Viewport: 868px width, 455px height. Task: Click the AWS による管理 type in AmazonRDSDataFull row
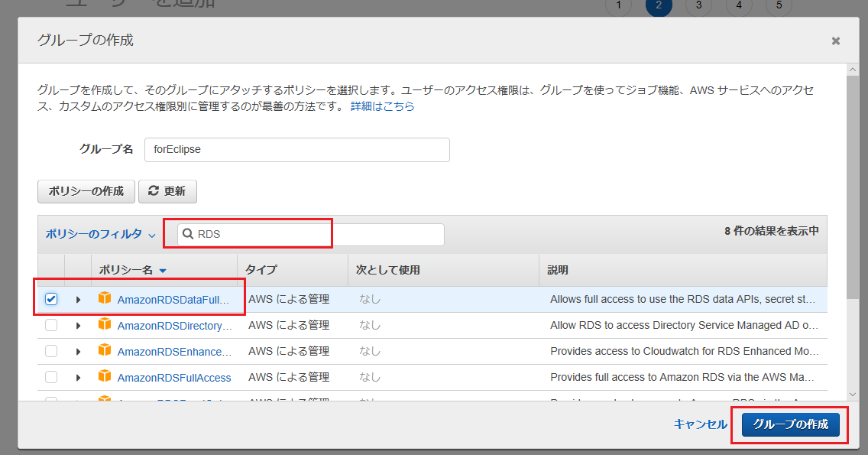click(289, 299)
